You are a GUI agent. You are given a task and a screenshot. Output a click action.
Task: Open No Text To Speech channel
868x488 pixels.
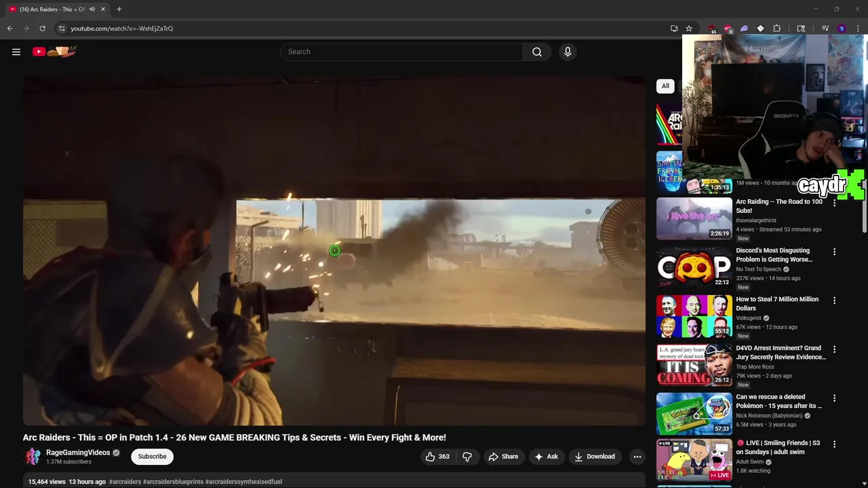[759, 269]
